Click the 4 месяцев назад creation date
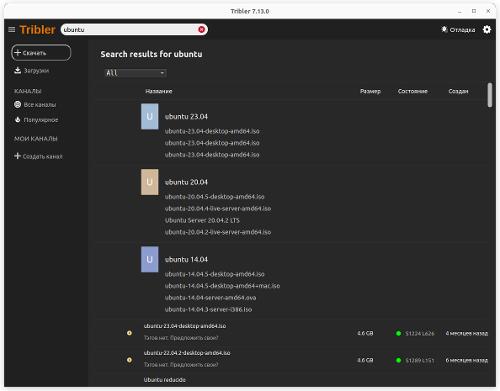The height and width of the screenshot is (391, 500). pyautogui.click(x=467, y=333)
